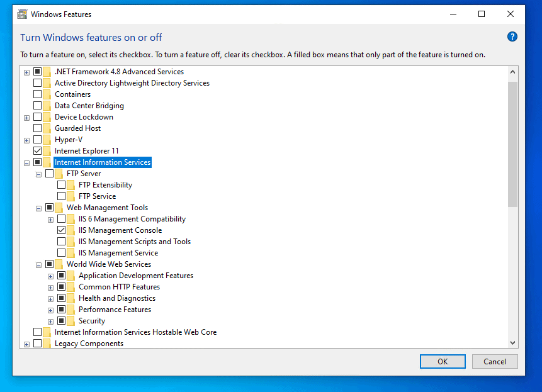Expand the Security node

point(50,322)
